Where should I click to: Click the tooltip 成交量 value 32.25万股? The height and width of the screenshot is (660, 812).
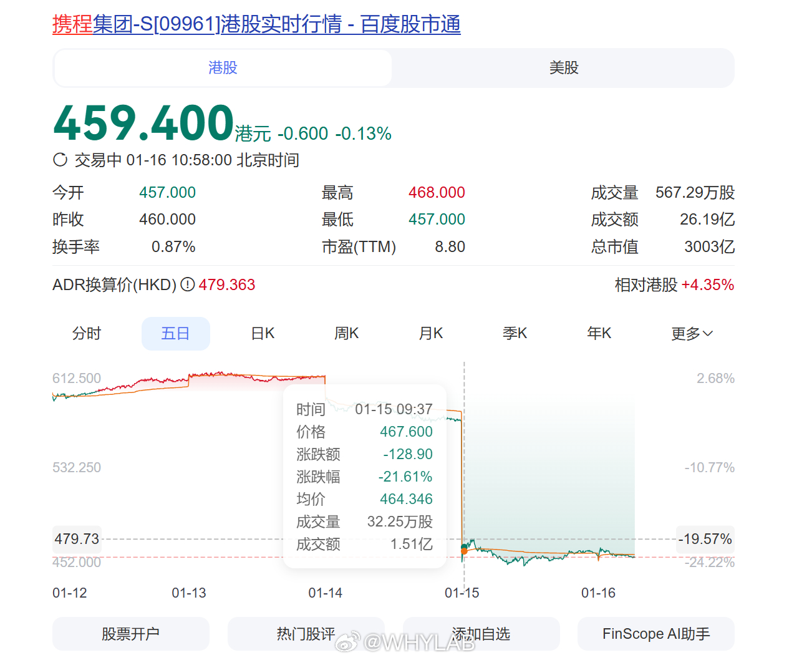tap(400, 522)
